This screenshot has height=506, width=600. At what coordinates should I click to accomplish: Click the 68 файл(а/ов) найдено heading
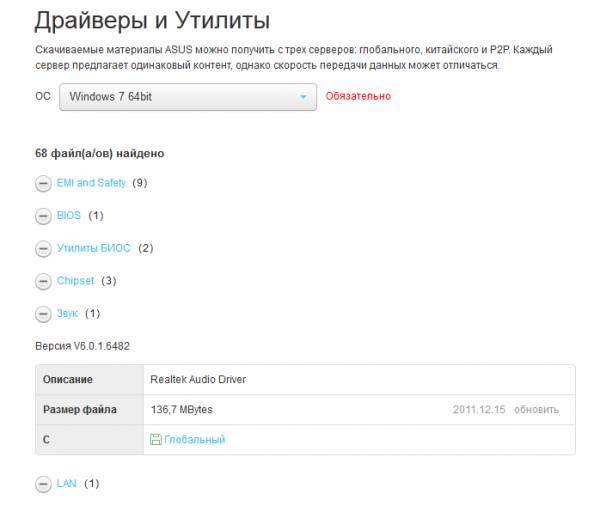[99, 153]
